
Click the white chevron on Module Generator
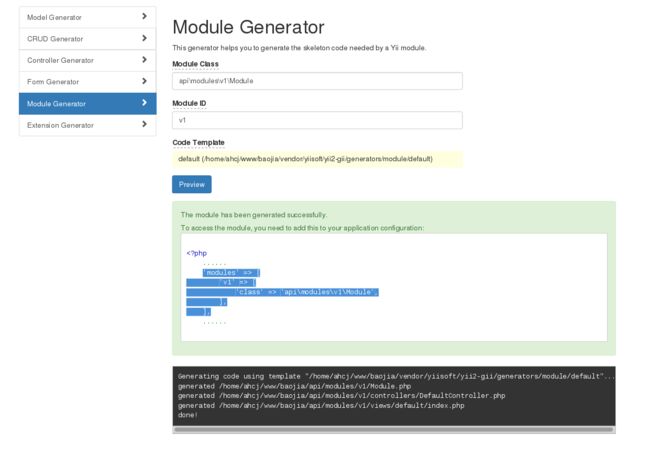[x=144, y=103]
